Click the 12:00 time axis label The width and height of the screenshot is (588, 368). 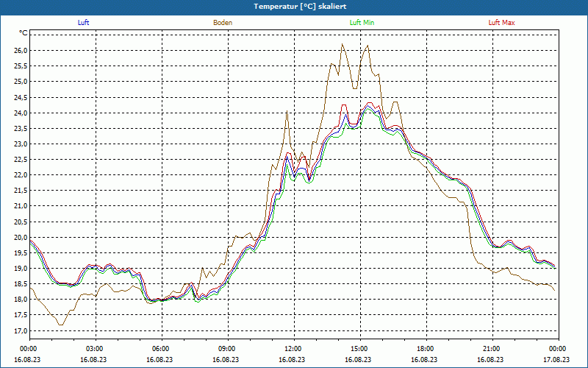(x=294, y=349)
